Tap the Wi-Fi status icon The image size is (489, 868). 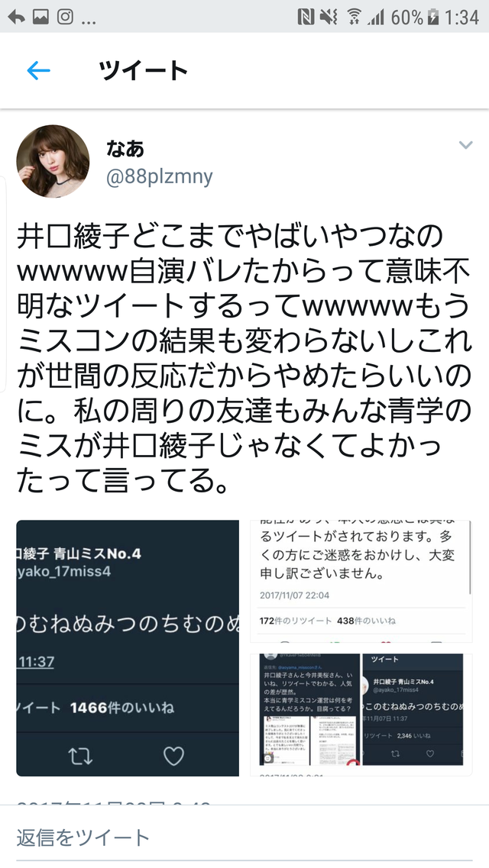(354, 17)
